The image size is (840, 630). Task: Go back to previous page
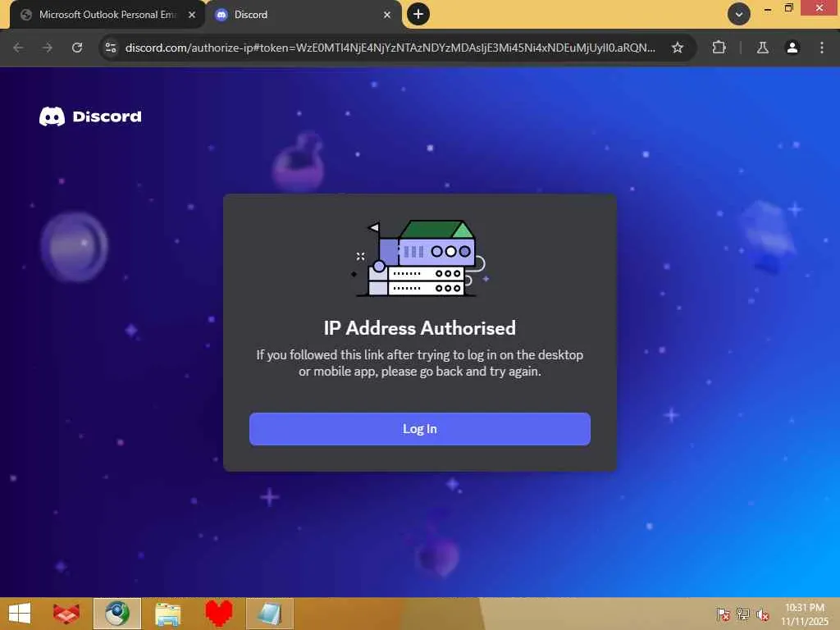pos(18,48)
